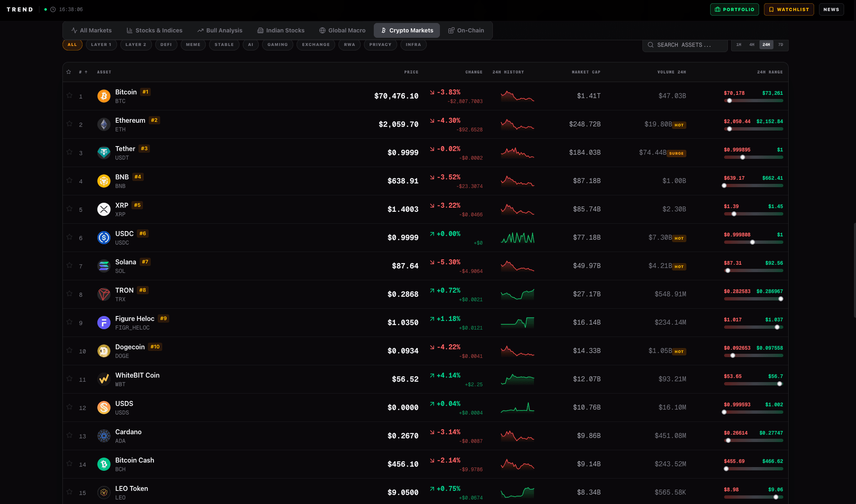Screen dimensions: 856x504
Task: Click the search magnifier icon in search assets
Action: (x=651, y=44)
